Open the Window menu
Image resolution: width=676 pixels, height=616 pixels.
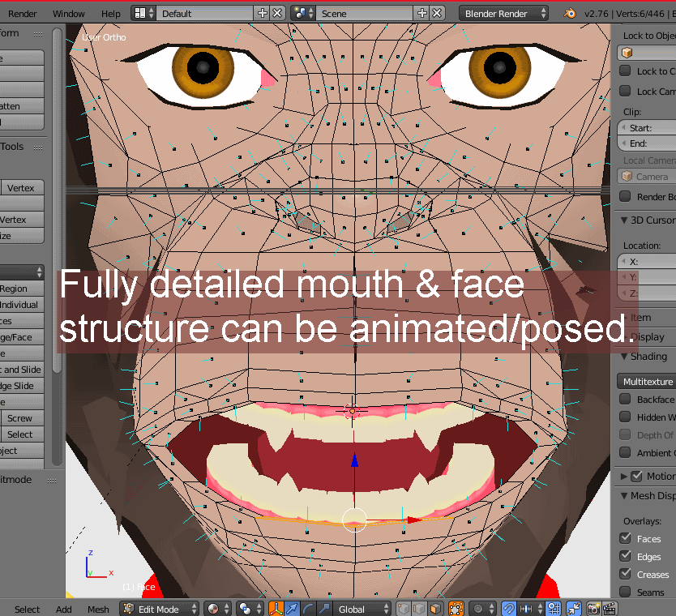tap(68, 14)
